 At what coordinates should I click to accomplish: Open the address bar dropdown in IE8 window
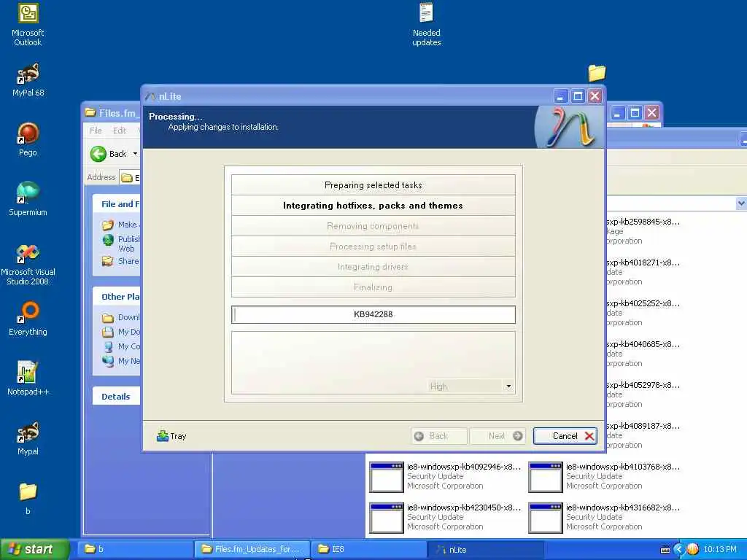tap(741, 204)
